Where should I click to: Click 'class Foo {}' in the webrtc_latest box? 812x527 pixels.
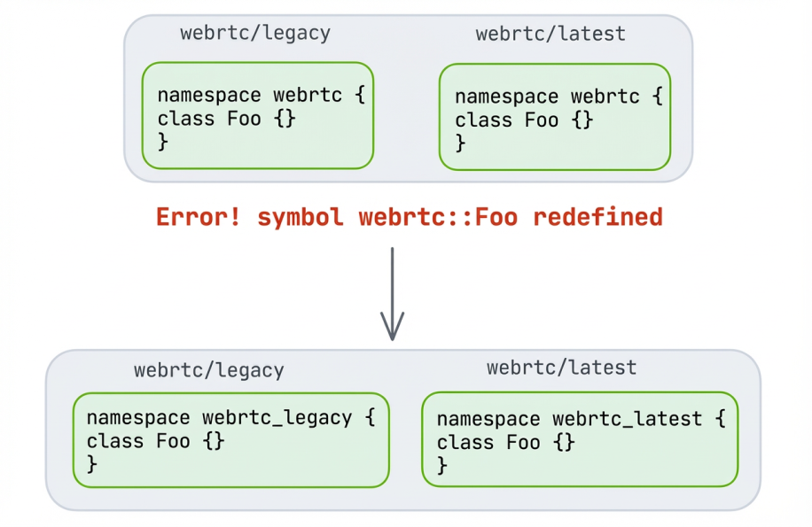point(506,441)
